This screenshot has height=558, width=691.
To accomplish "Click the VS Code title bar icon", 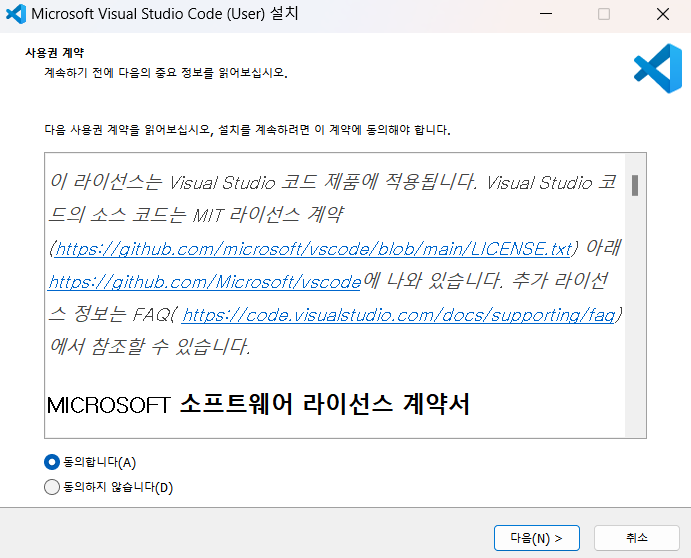I will pyautogui.click(x=16, y=14).
